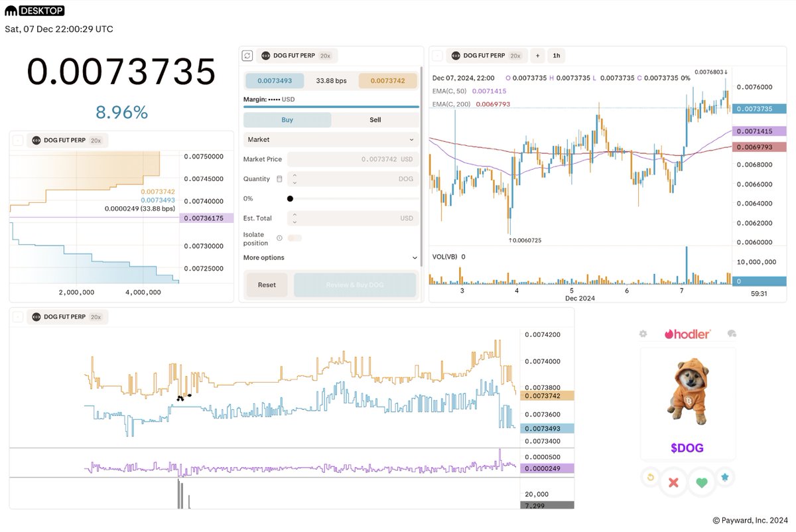Click the VOL(VB) indicator label
796x532 pixels.
pyautogui.click(x=445, y=256)
